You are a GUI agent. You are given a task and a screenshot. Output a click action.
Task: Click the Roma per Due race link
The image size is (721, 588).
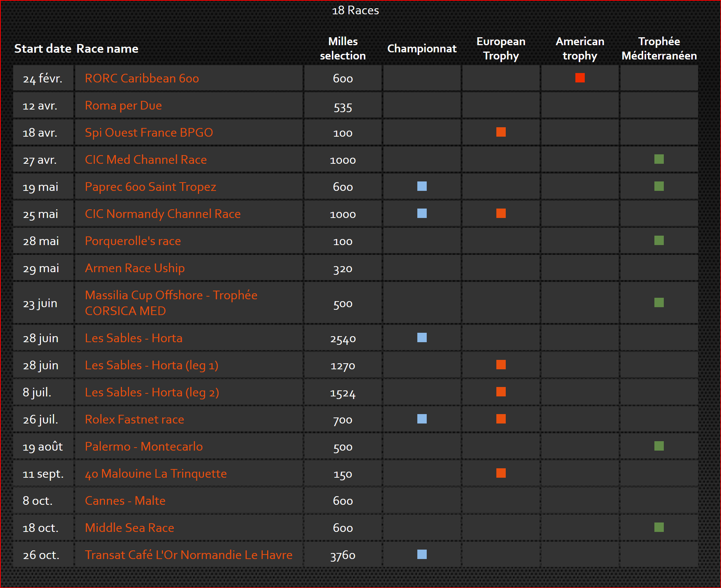click(123, 105)
